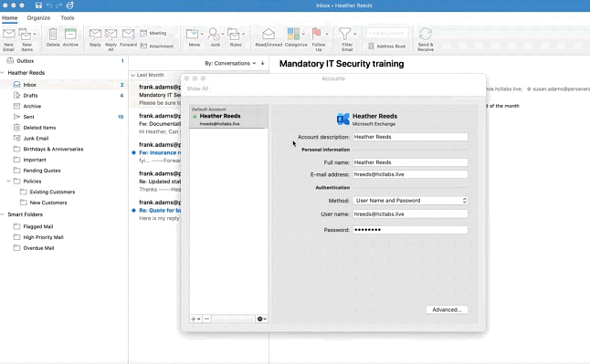The height and width of the screenshot is (364, 590).
Task: Click the Password field
Action: (410, 230)
